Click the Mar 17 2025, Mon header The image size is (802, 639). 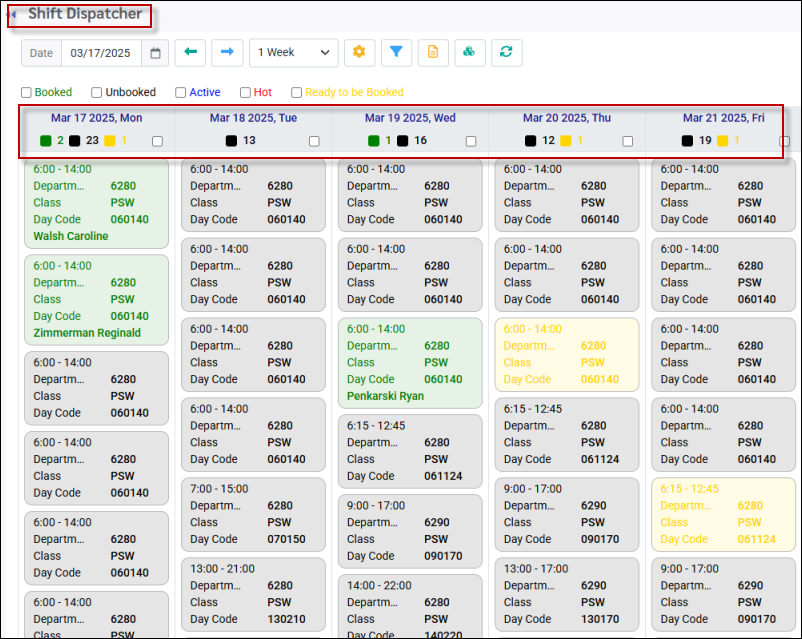[x=97, y=118]
